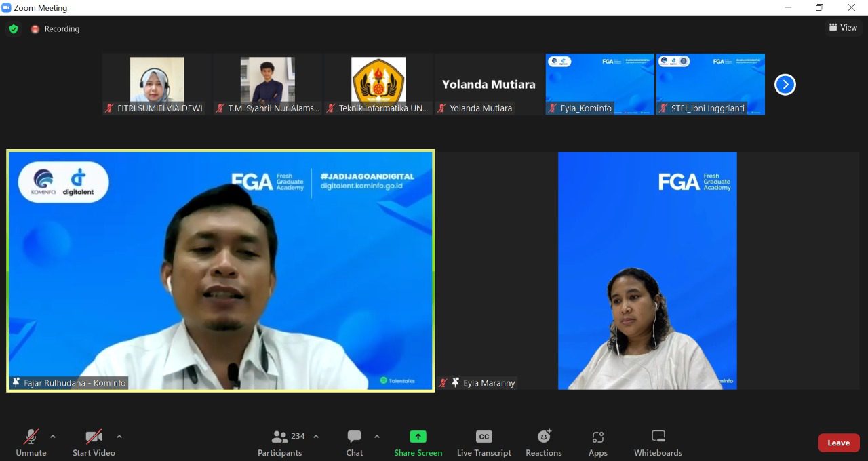The height and width of the screenshot is (461, 868).
Task: Start Video with the camera button
Action: tap(94, 443)
